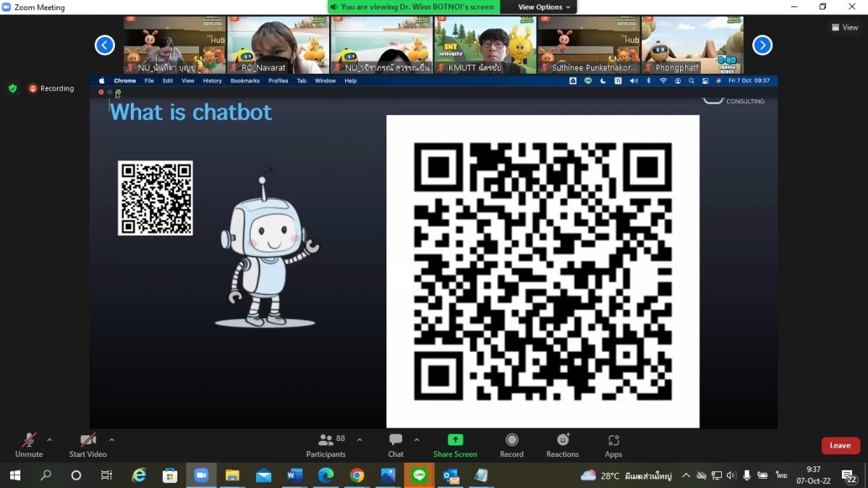Viewport: 868px width, 488px height.
Task: Open Zoom Apps
Action: click(x=613, y=445)
